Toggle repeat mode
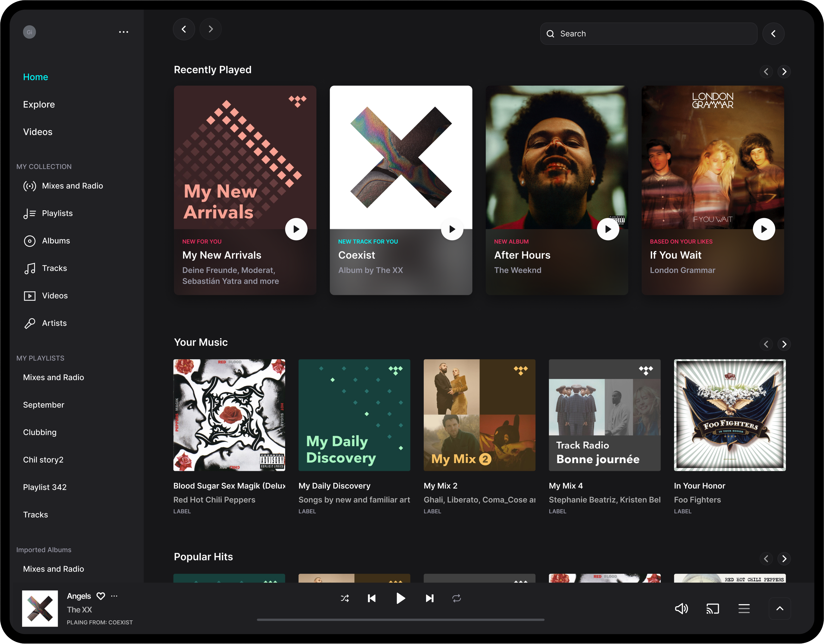Viewport: 824px width, 644px height. 457,598
